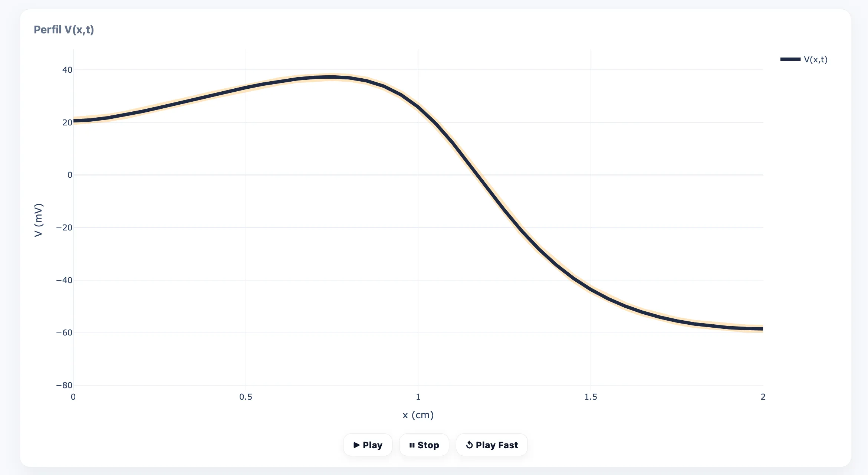
Task: Toggle the V(x,t) trace via legend label
Action: (815, 59)
